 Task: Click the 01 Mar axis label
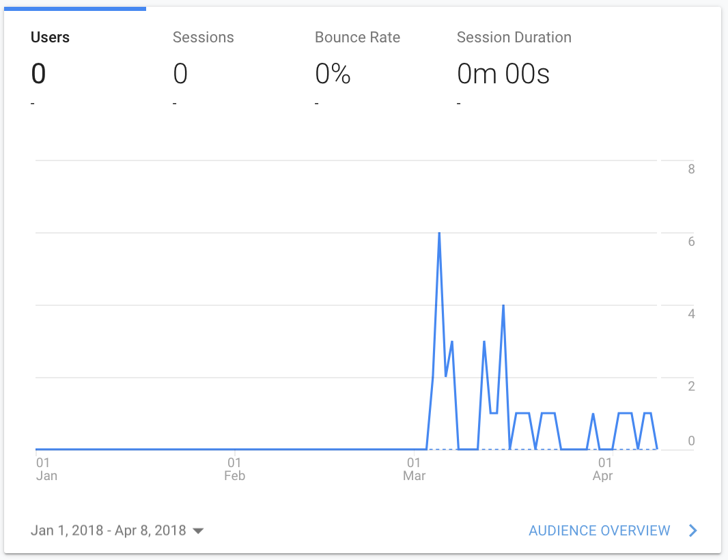(x=414, y=469)
